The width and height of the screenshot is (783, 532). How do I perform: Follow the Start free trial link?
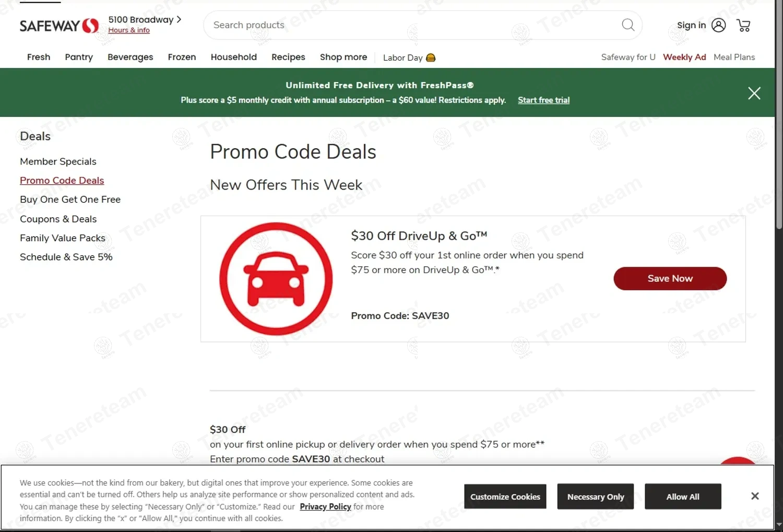pyautogui.click(x=543, y=100)
